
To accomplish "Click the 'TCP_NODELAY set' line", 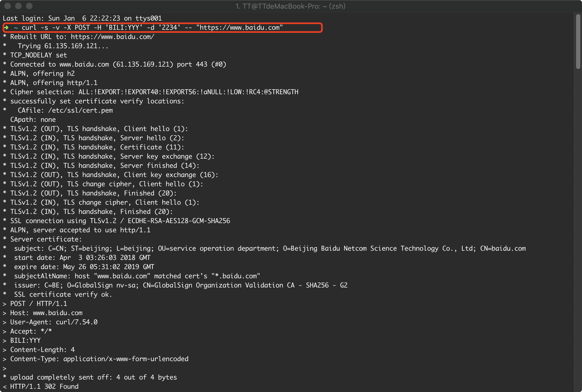I will click(x=35, y=55).
